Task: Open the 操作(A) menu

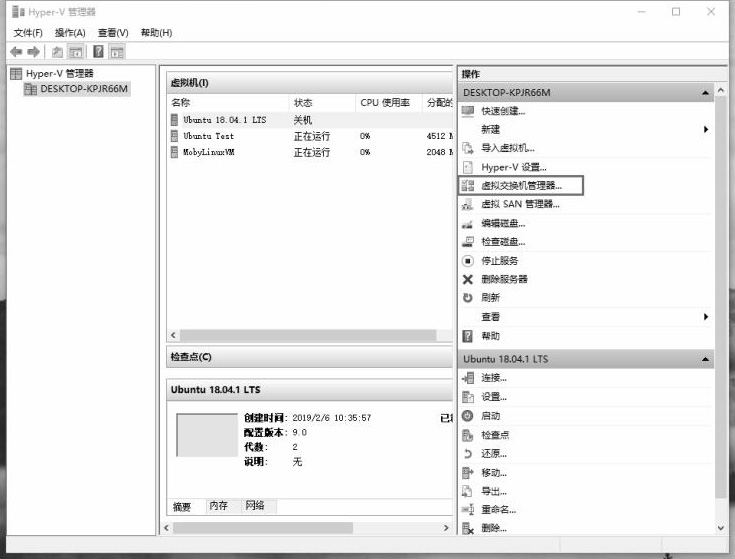Action: [70, 33]
